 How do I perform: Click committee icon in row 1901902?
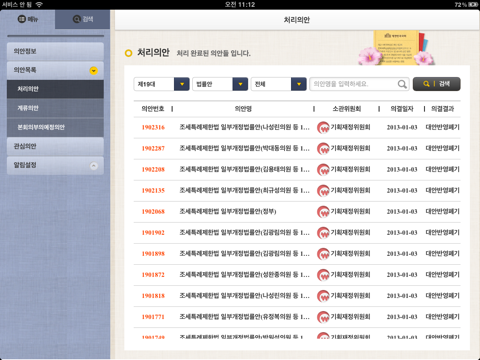(323, 233)
